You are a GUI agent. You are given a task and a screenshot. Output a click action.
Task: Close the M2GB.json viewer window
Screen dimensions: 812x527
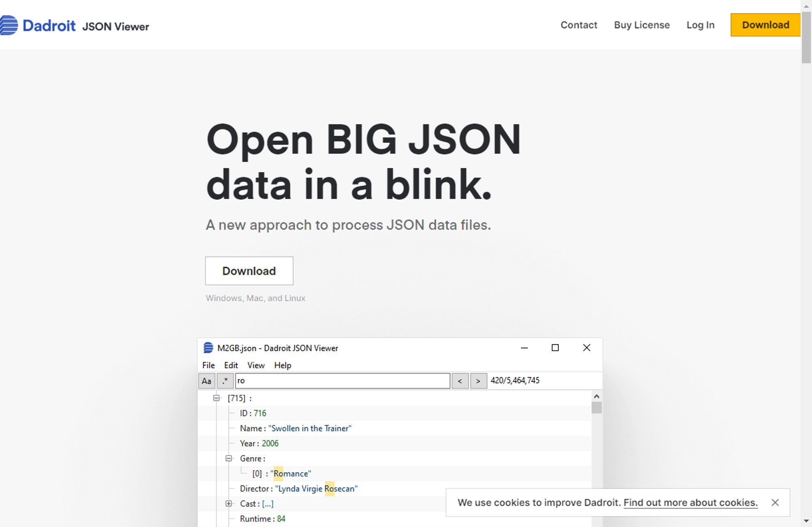coord(587,348)
